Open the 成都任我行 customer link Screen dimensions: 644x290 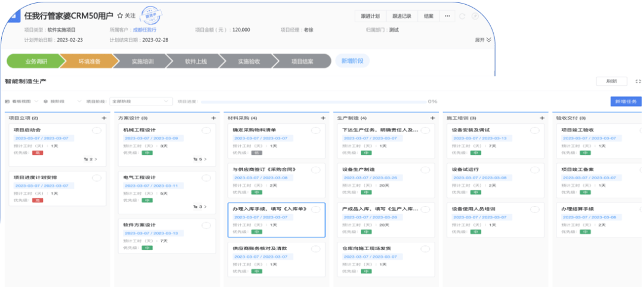144,29
